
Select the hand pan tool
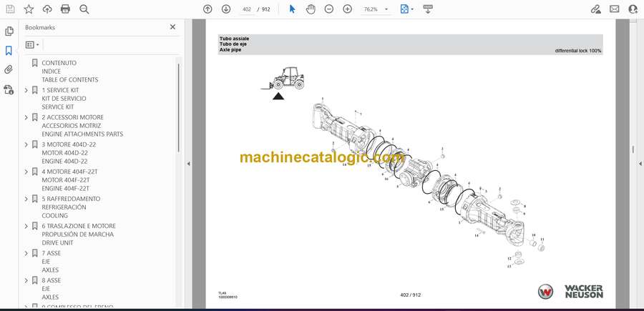tap(311, 9)
